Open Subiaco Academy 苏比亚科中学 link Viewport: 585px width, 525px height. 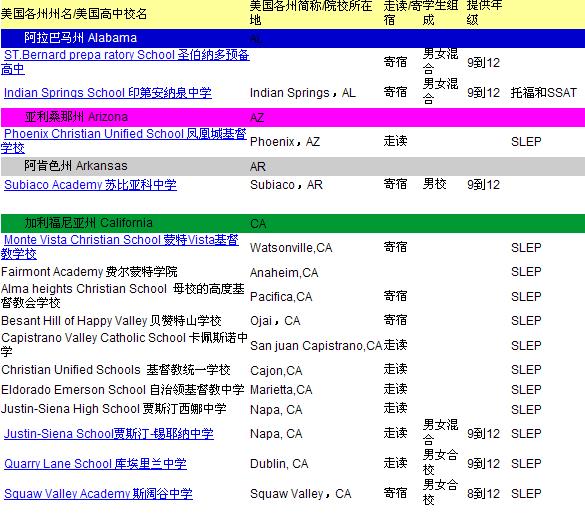coord(90,185)
